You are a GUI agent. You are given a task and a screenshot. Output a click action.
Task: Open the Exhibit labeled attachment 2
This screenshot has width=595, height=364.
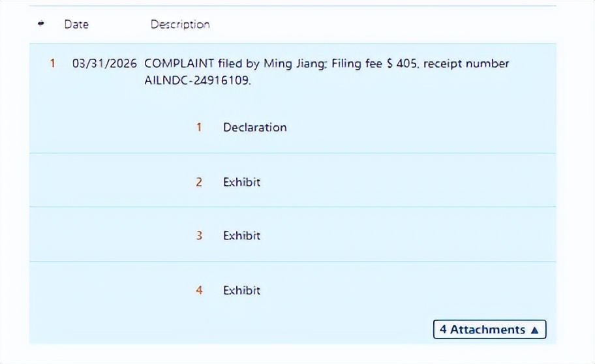pyautogui.click(x=241, y=182)
